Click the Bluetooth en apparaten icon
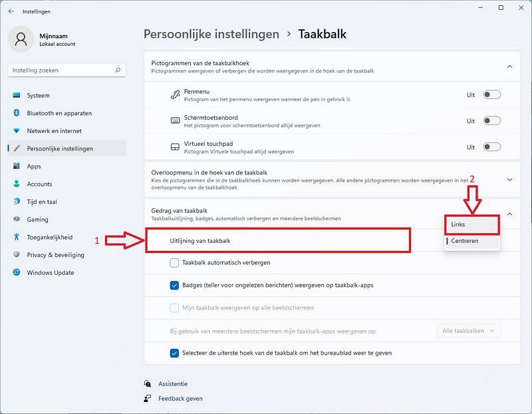This screenshot has width=532, height=414. 16,112
